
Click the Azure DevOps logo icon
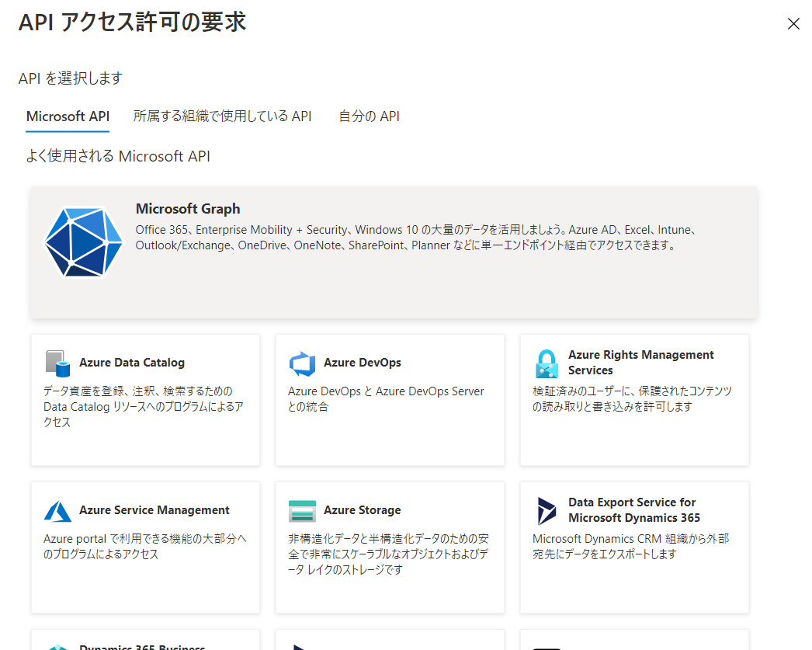tap(303, 363)
